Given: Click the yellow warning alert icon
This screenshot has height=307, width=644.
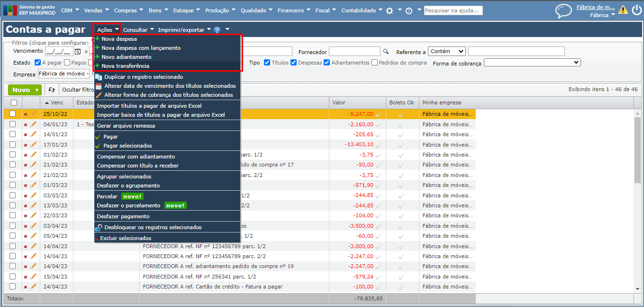Looking at the screenshot, I should click(623, 10).
